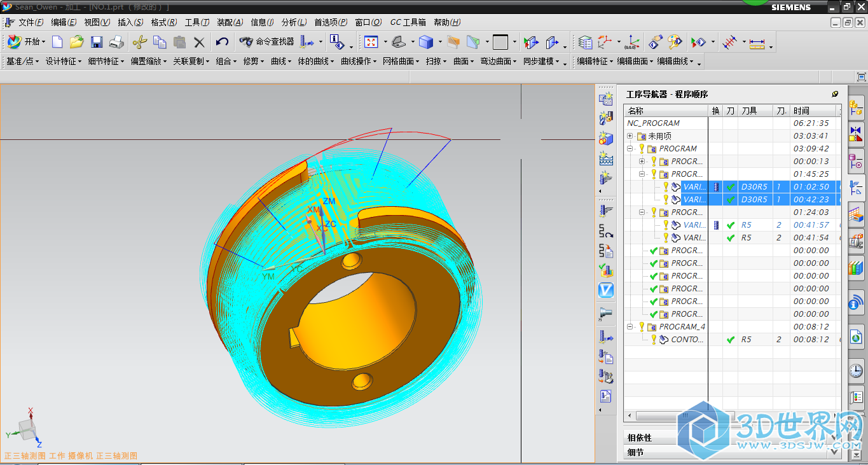Image resolution: width=868 pixels, height=465 pixels.
Task: Expand the PROGR... node with time 00:00:13
Action: point(642,162)
